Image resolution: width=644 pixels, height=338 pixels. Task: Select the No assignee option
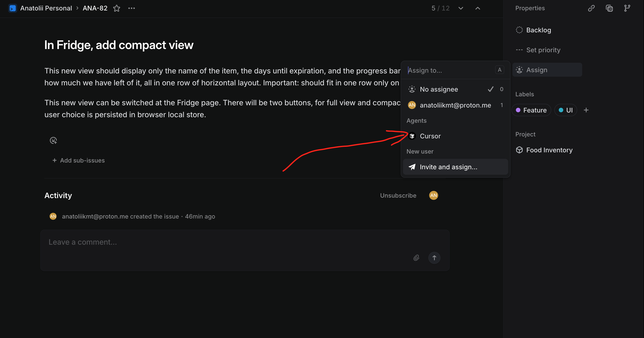(x=439, y=89)
